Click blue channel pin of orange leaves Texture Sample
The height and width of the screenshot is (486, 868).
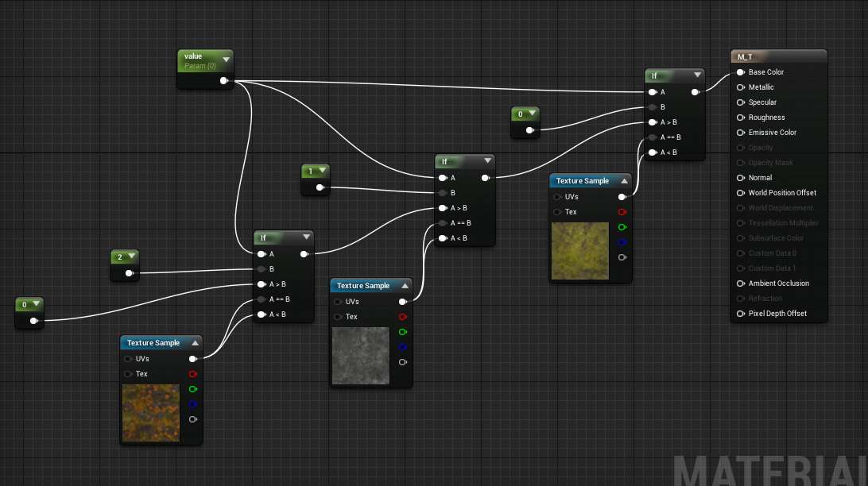[192, 404]
